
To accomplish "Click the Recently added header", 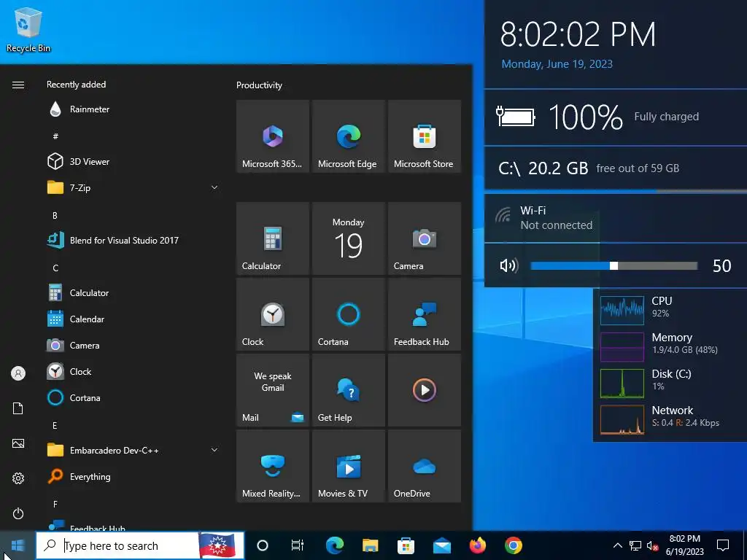I will click(x=76, y=85).
